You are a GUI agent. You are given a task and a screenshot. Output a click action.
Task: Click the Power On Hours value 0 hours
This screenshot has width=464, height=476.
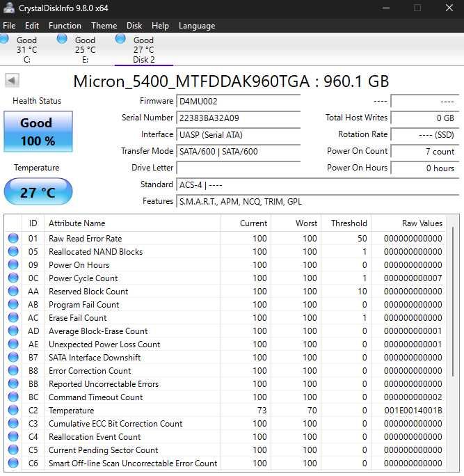click(x=425, y=168)
